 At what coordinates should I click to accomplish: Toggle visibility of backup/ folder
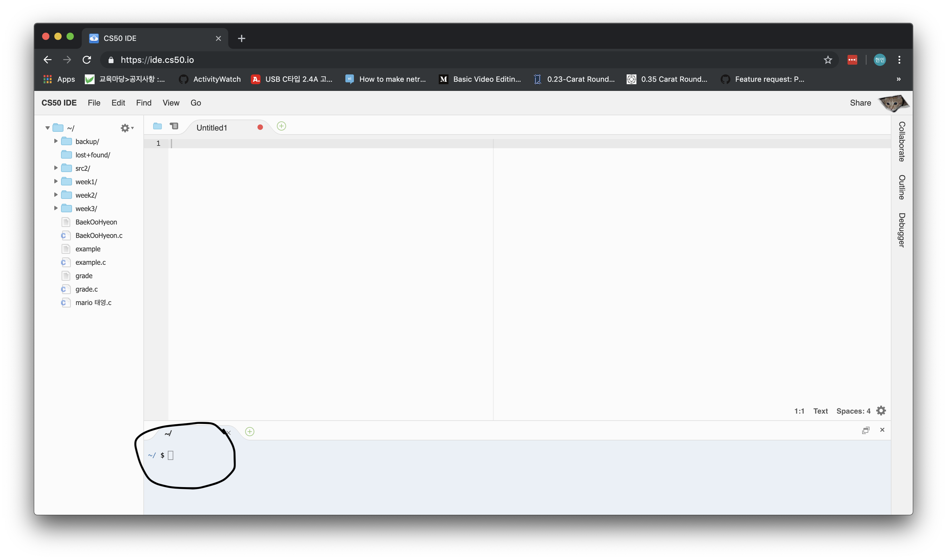point(57,141)
